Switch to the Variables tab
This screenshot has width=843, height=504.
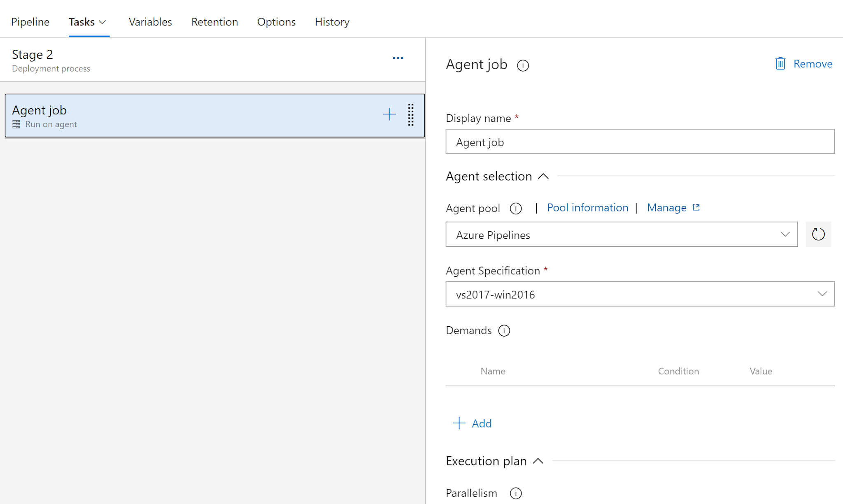tap(150, 22)
